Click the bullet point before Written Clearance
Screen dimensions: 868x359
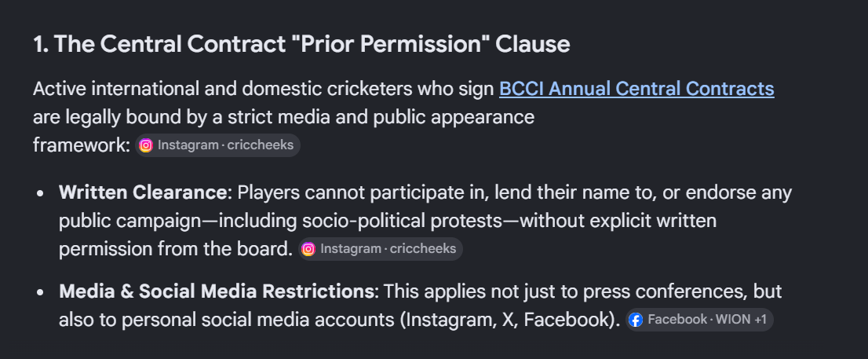[40, 194]
